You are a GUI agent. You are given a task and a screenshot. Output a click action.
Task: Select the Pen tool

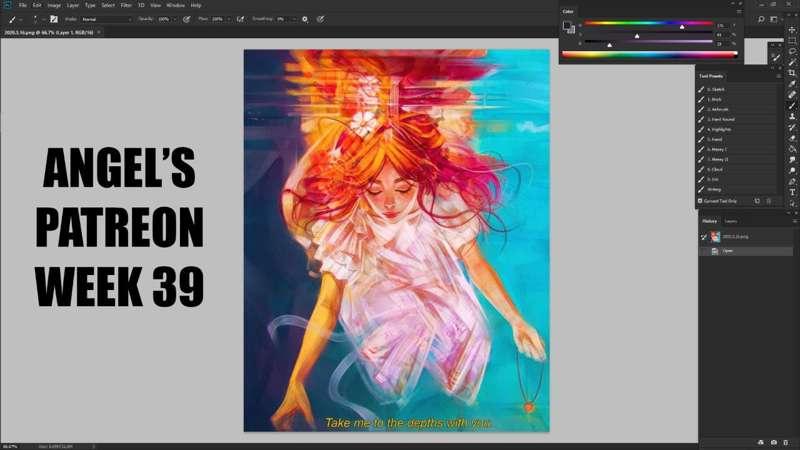coord(792,181)
